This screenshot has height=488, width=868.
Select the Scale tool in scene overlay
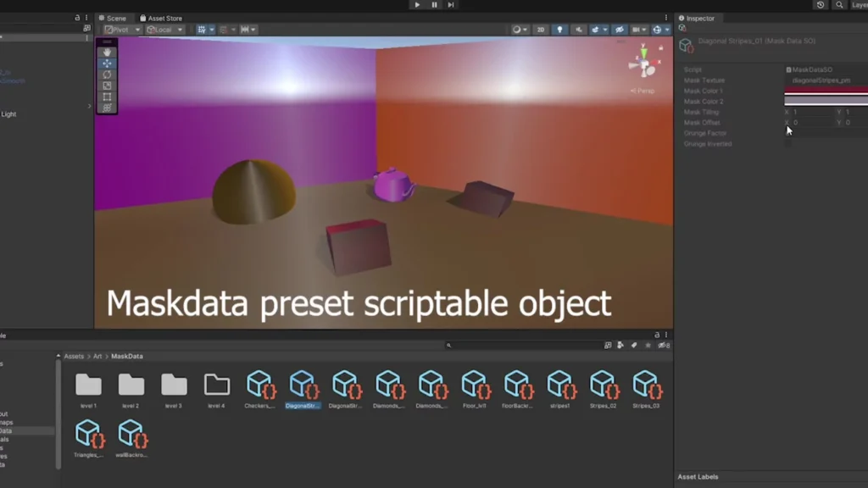coord(107,86)
